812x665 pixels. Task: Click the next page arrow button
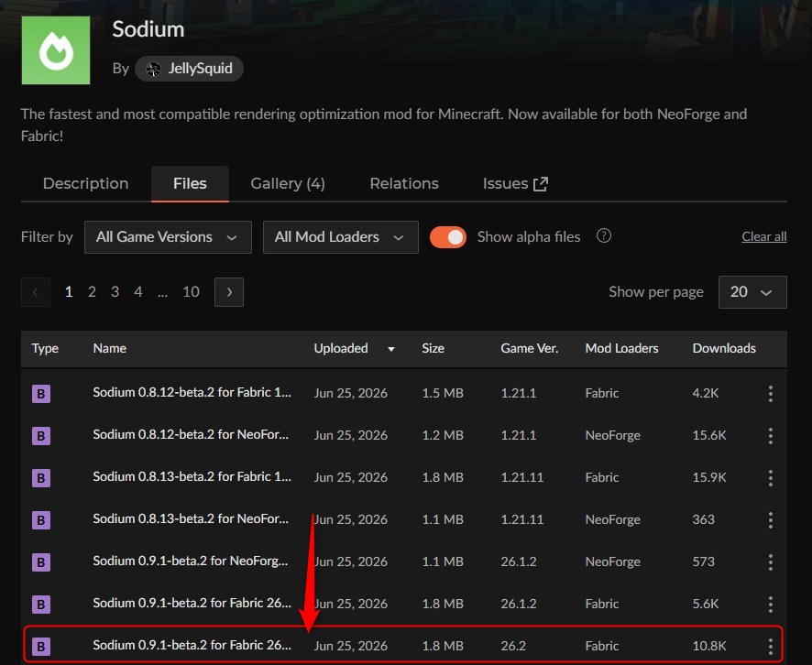[x=229, y=292]
